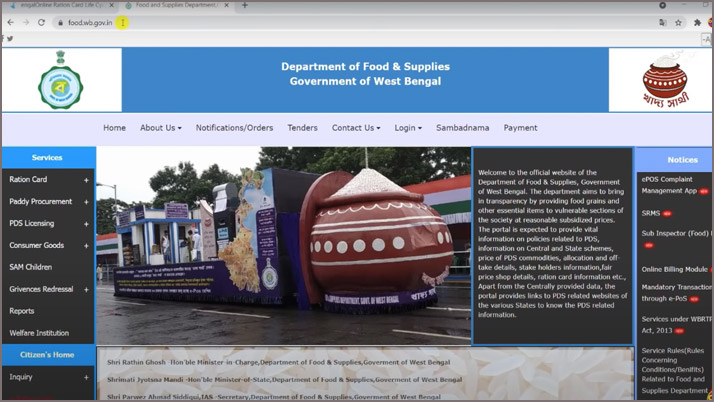Click the Khadya Sathi tableau banner image

284,245
